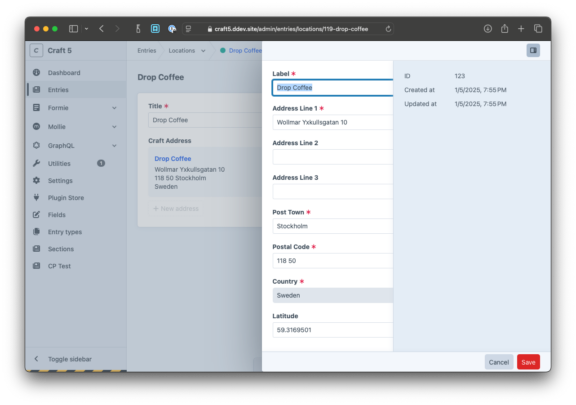Click the red Save button
Image resolution: width=576 pixels, height=405 pixels.
tap(528, 362)
